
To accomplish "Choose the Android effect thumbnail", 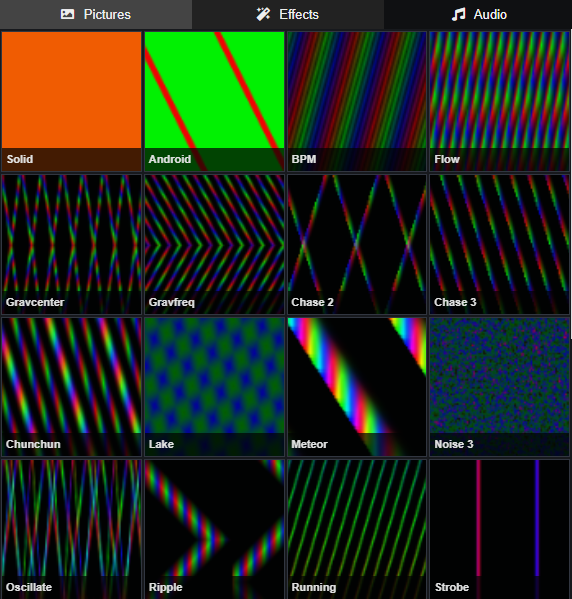I will click(214, 101).
